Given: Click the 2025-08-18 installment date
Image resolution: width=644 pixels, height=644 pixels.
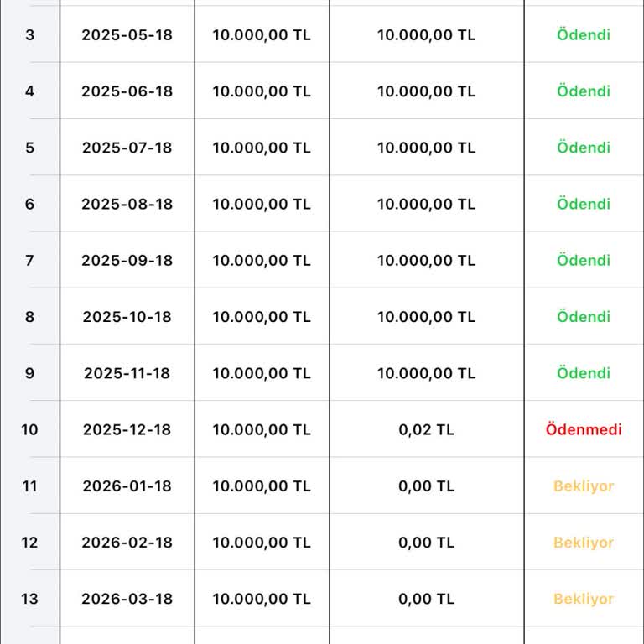Looking at the screenshot, I should coord(127,204).
